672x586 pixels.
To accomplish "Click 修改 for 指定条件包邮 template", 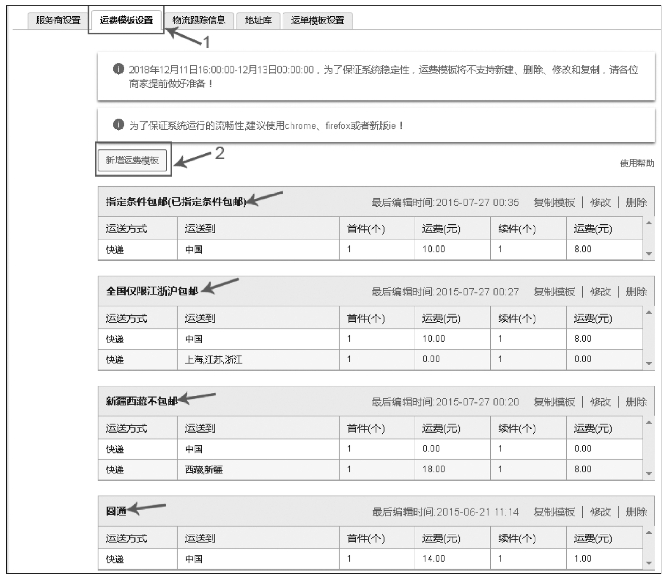I will [600, 202].
